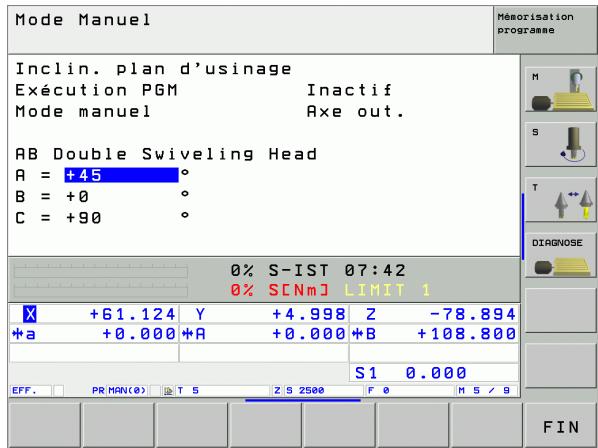Click the B axis value +108.800
This screenshot has width=598, height=448.
pyautogui.click(x=467, y=334)
